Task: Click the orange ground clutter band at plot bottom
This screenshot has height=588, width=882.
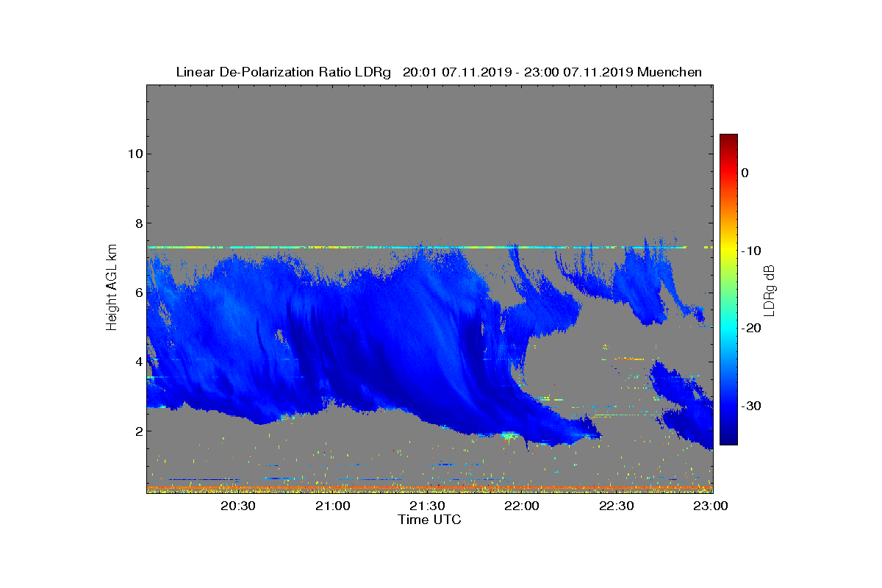Action: click(430, 488)
